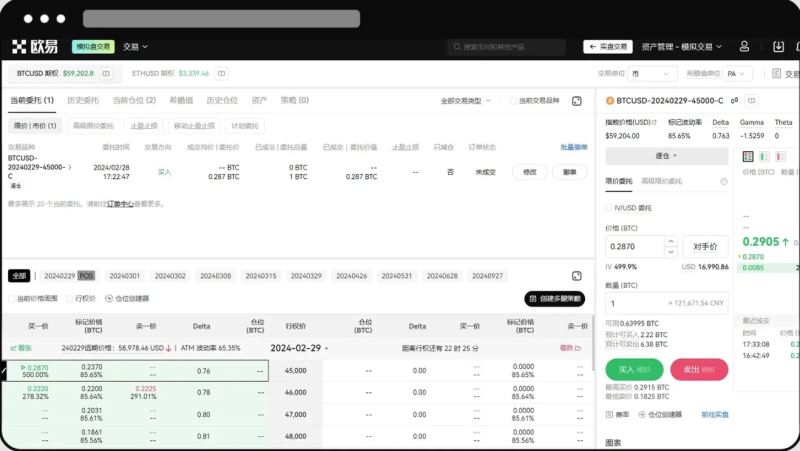Viewport: 800px width, 451px height.
Task: Click the search magnifier icon
Action: pos(457,47)
